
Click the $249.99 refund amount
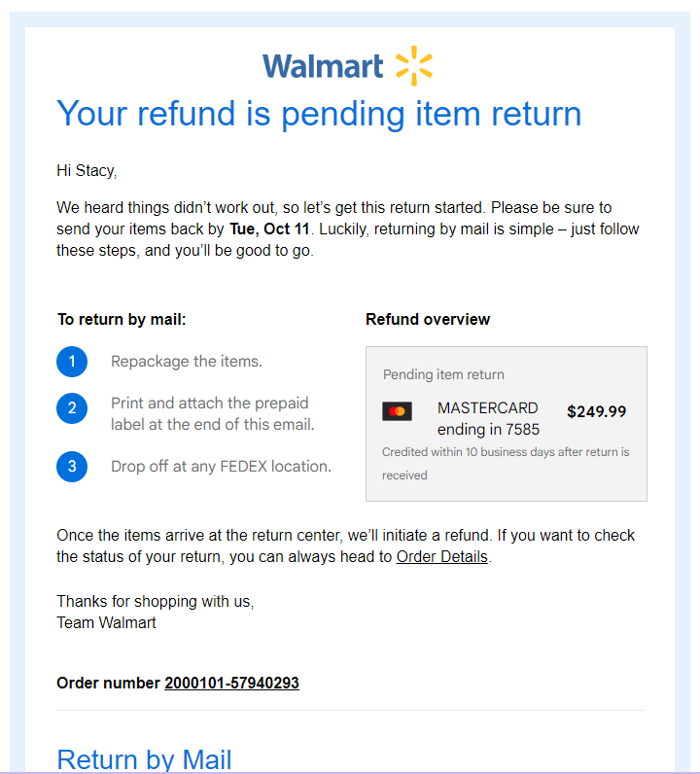596,411
